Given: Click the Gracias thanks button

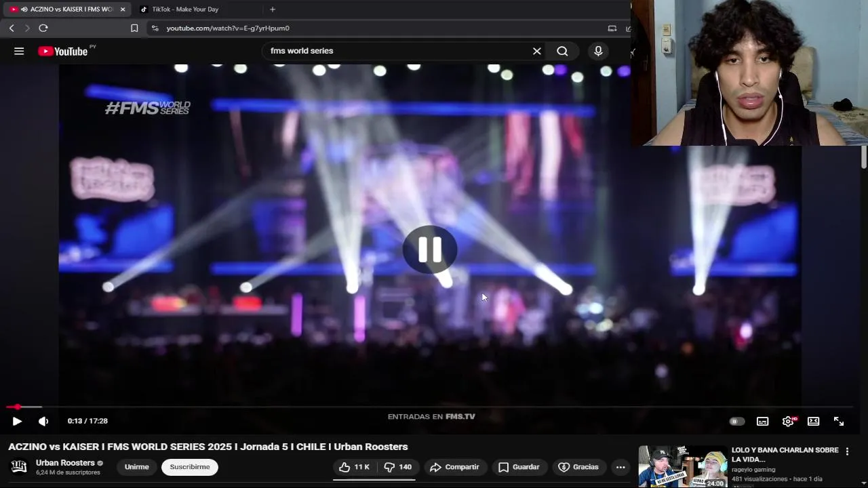Looking at the screenshot, I should pyautogui.click(x=578, y=467).
